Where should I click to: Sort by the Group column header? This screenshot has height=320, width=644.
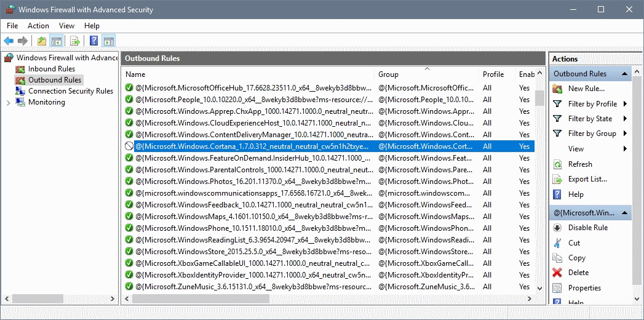point(426,74)
